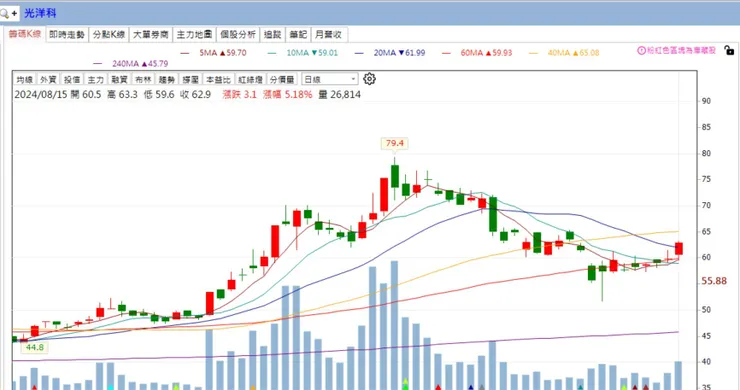Open the 筆記 tab
Viewport: 740px width, 390px height.
pos(298,34)
